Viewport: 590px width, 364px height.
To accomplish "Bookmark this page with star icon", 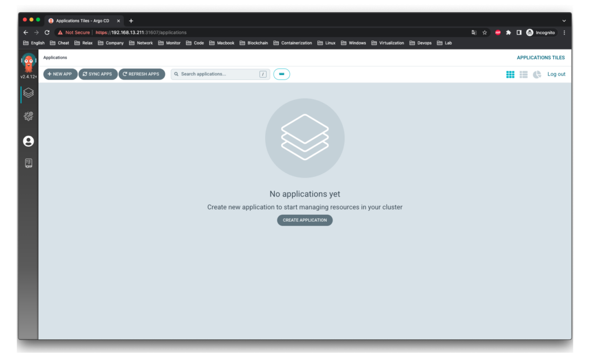I will [x=485, y=33].
